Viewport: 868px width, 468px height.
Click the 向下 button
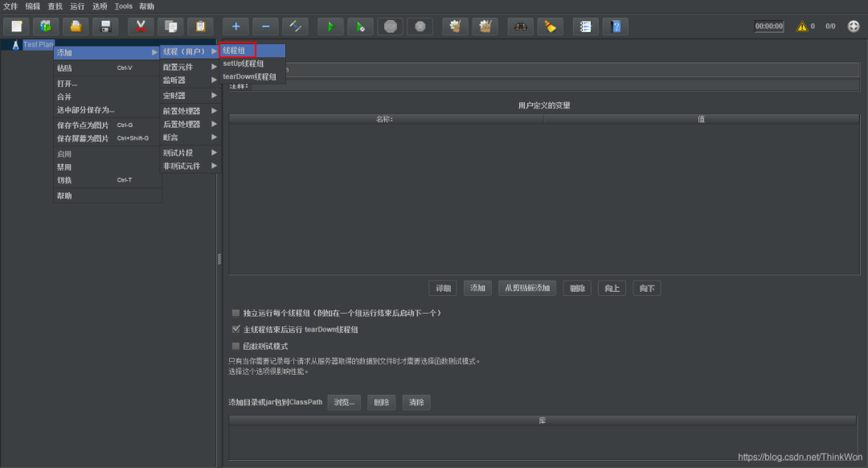point(646,288)
